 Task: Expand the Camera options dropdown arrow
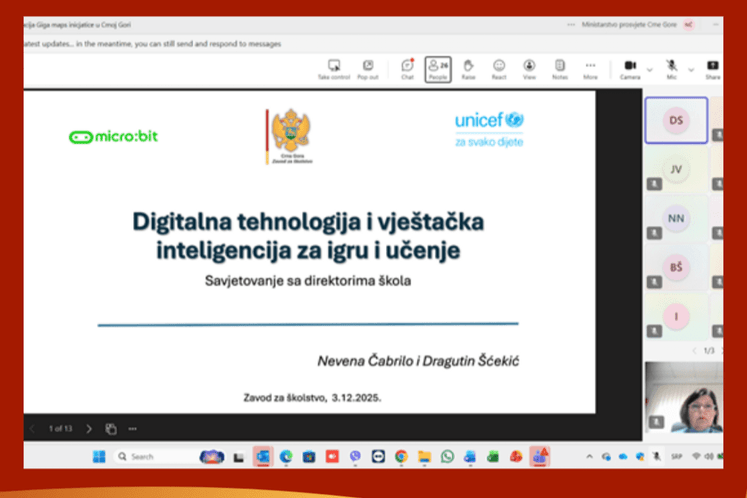pyautogui.click(x=650, y=69)
